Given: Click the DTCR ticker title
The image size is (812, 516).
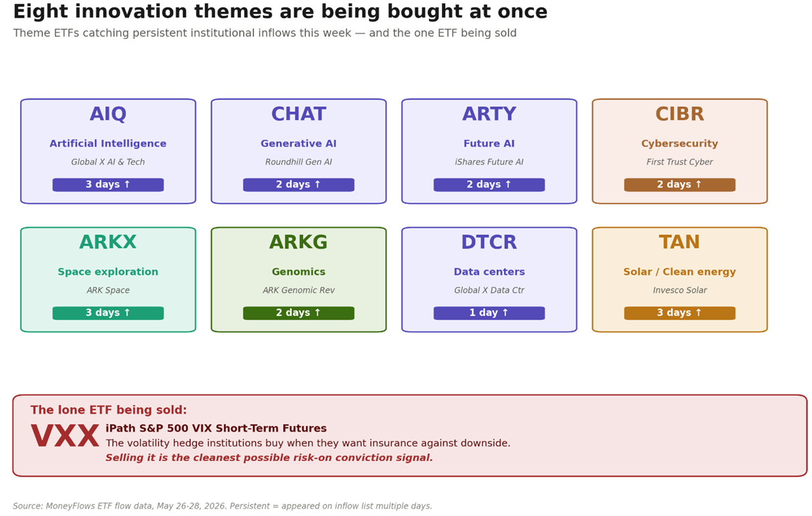Looking at the screenshot, I should (x=489, y=242).
